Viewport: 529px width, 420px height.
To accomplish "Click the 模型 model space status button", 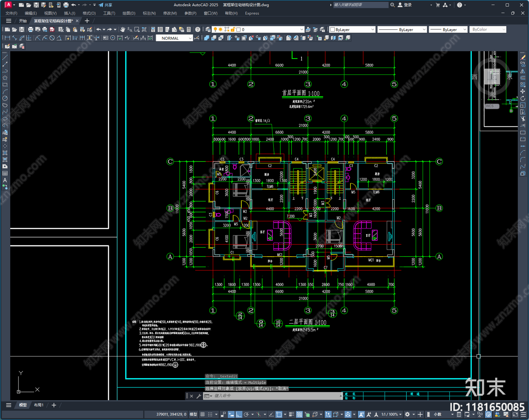I will pos(193,414).
